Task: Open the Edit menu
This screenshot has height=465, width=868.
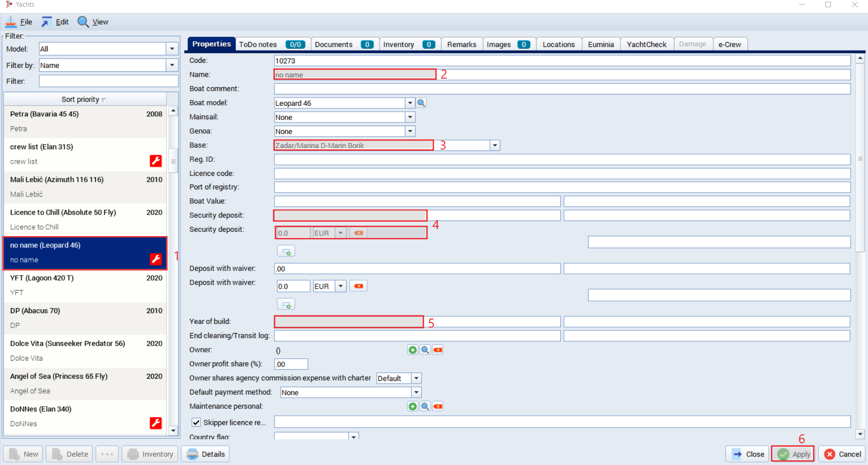Action: [55, 22]
